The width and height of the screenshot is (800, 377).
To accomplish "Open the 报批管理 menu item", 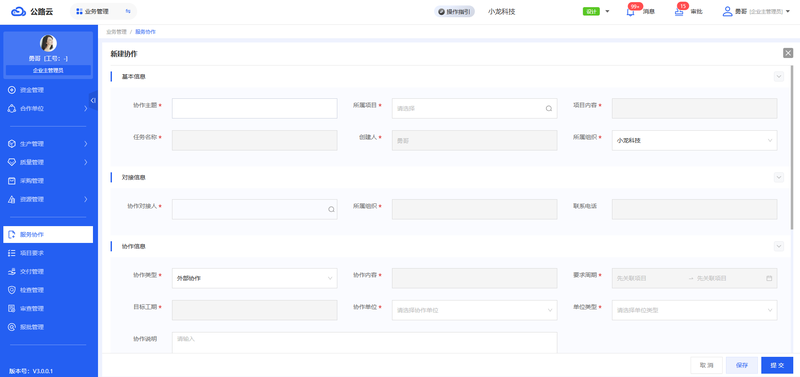I will [48, 327].
